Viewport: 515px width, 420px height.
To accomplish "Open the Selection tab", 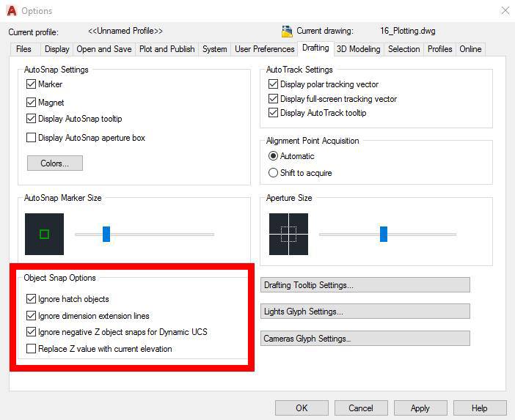I will (403, 49).
